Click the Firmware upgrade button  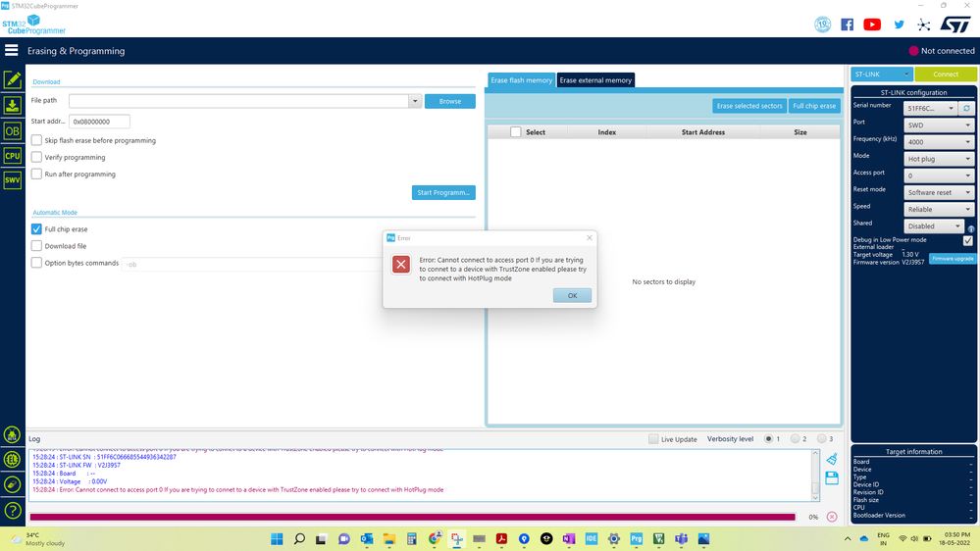click(x=953, y=258)
